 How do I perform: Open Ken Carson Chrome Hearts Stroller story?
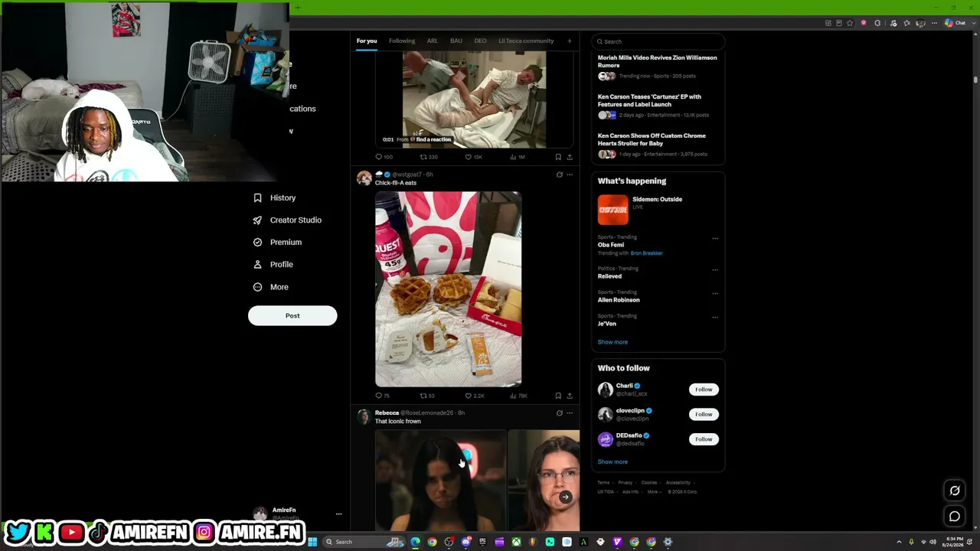coord(658,145)
